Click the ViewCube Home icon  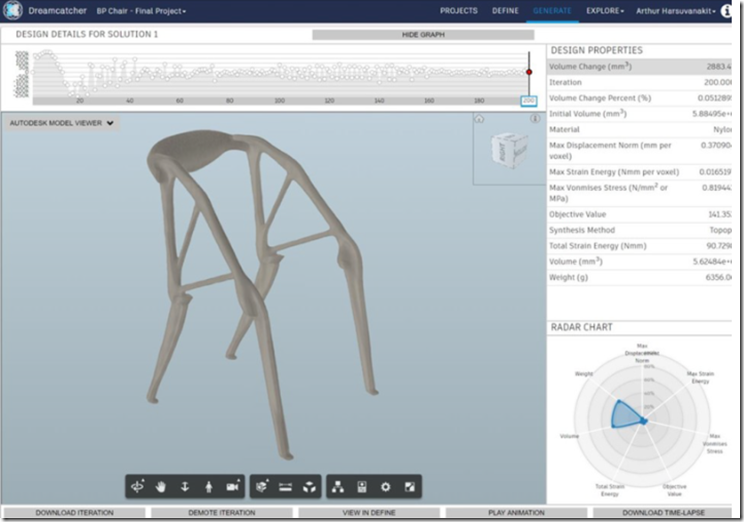coord(479,119)
